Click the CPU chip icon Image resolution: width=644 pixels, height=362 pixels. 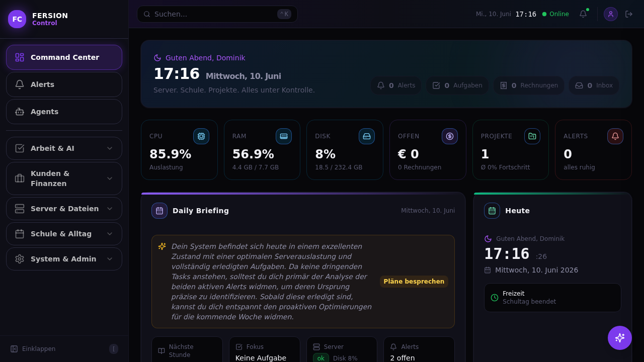pyautogui.click(x=201, y=136)
